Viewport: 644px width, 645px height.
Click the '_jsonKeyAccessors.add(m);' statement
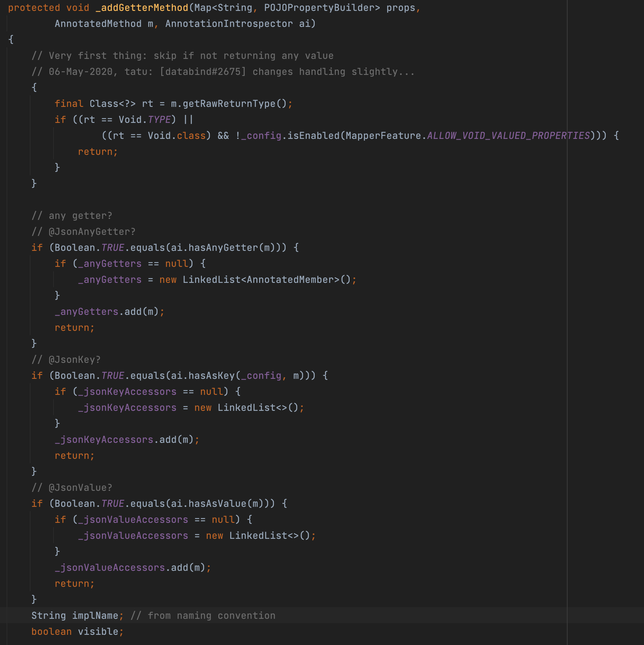127,440
